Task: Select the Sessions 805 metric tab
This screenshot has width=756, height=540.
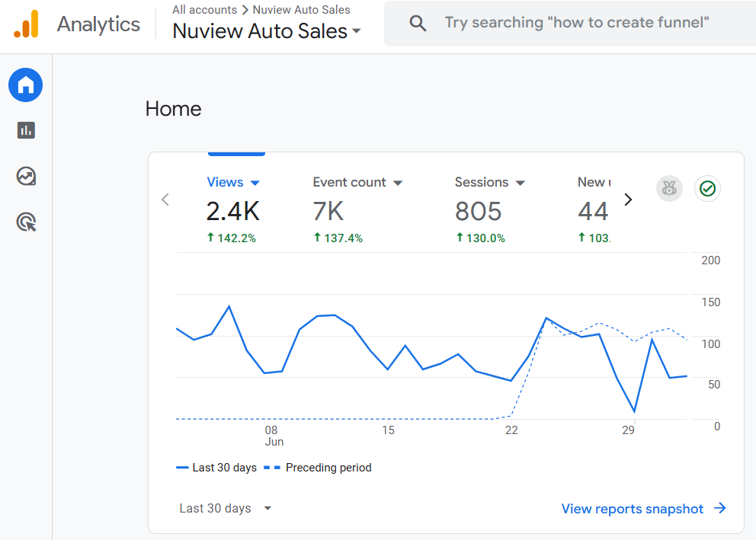Action: 479,210
